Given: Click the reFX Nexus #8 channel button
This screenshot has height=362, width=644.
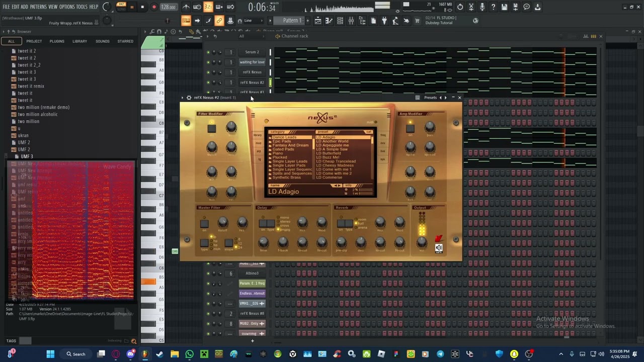Looking at the screenshot, I should click(252, 313).
